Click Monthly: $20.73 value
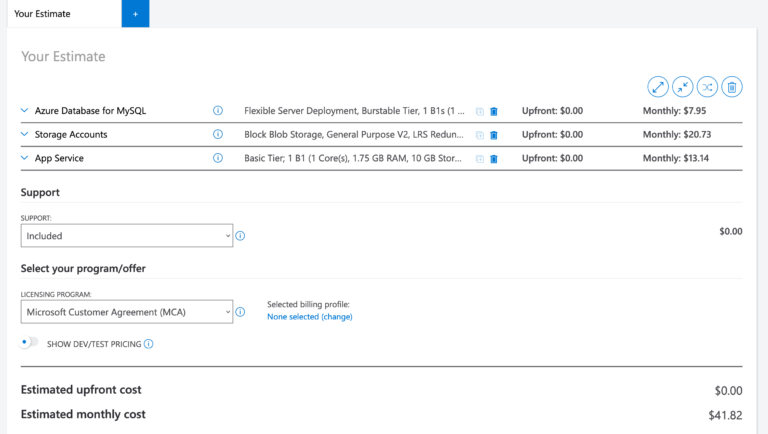Image resolution: width=768 pixels, height=434 pixels. (x=677, y=134)
